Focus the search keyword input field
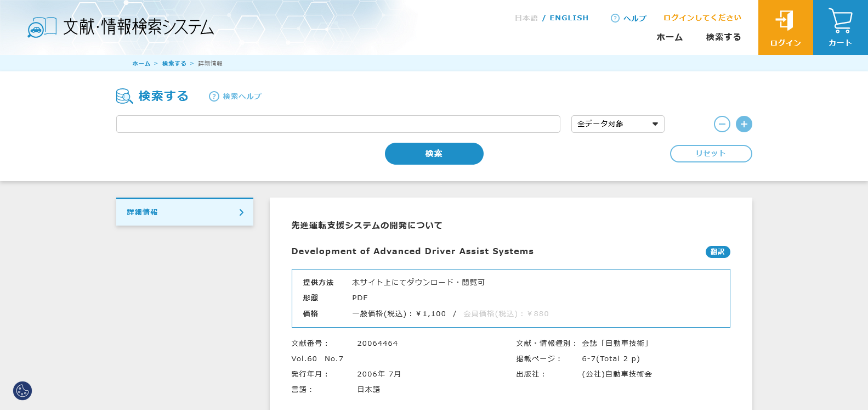Screen dimensions: 868x410 point(338,124)
